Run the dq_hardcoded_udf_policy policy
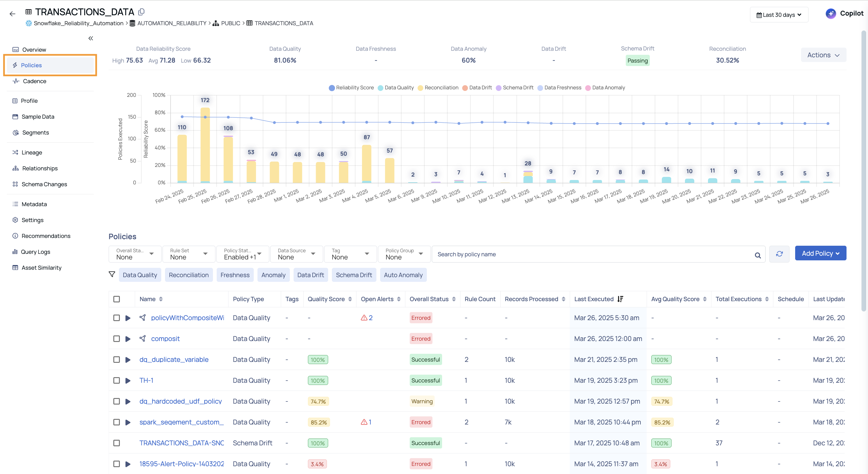This screenshot has height=474, width=868. 128,401
